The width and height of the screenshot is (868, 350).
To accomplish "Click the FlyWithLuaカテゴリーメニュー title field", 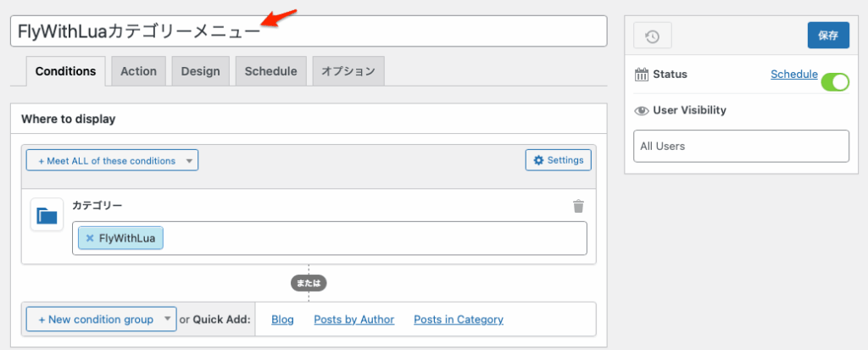I will point(309,31).
